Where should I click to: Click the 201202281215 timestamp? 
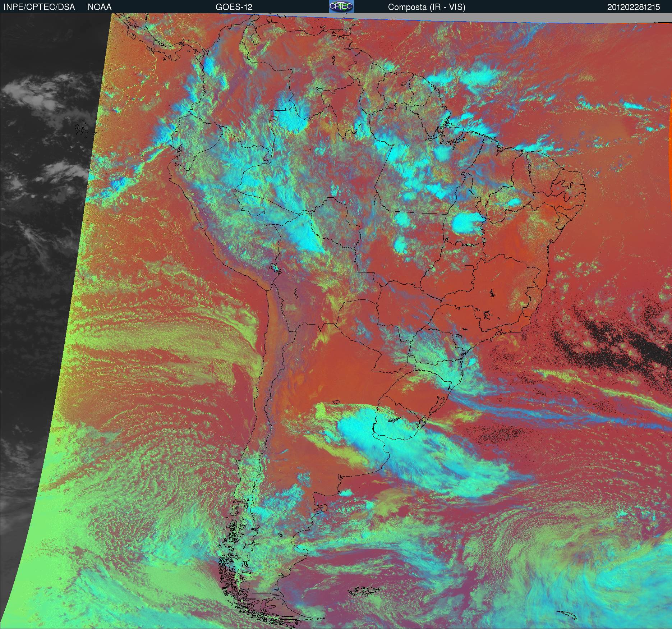point(634,7)
